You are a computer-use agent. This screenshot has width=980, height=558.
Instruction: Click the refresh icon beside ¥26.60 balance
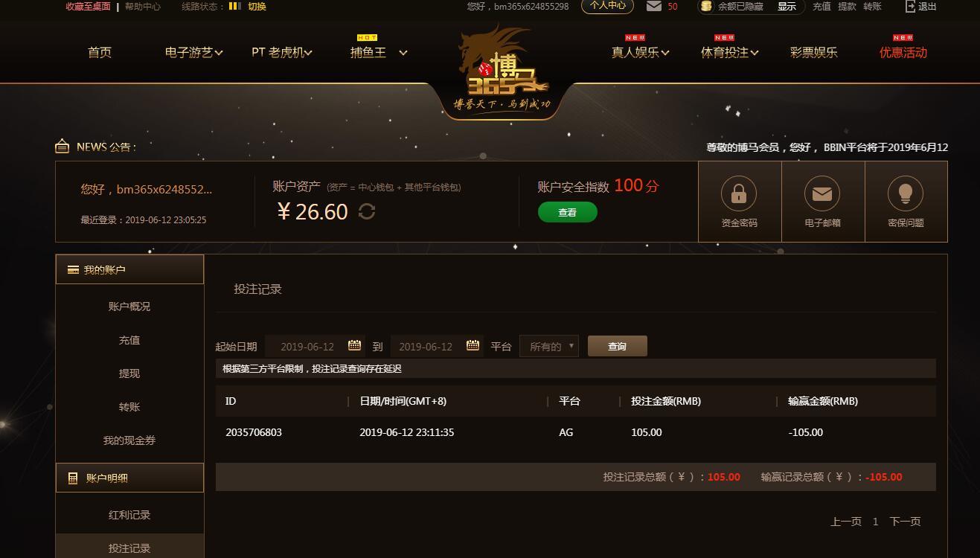point(367,211)
